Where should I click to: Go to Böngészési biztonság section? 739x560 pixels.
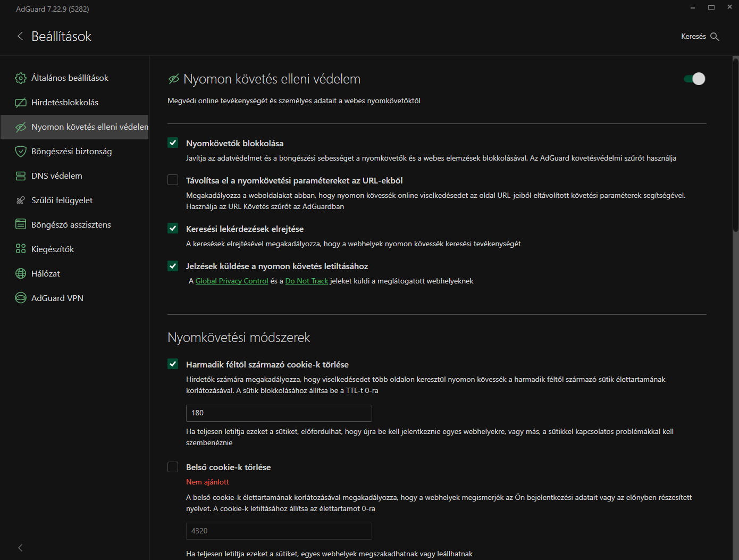point(74,152)
